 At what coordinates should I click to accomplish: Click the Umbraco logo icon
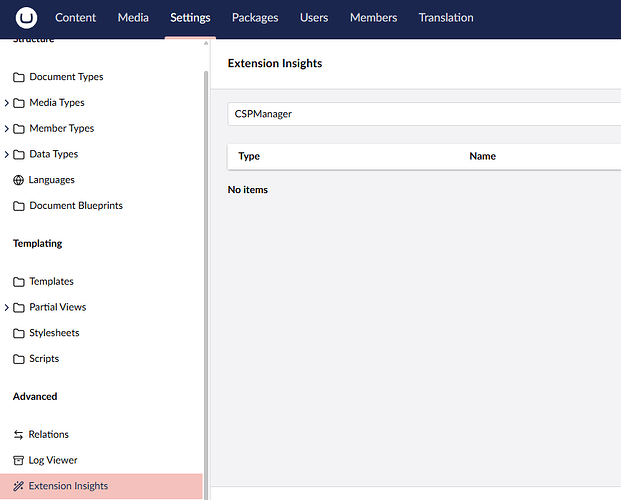[x=27, y=18]
